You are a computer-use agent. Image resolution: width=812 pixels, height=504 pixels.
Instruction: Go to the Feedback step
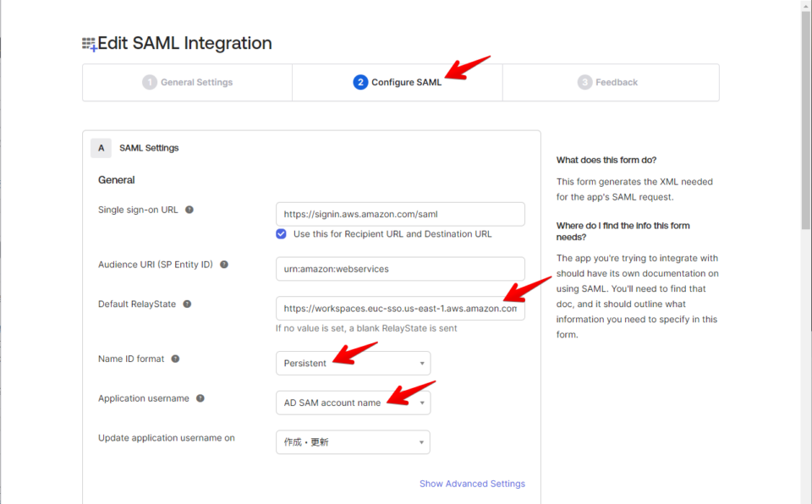(609, 82)
